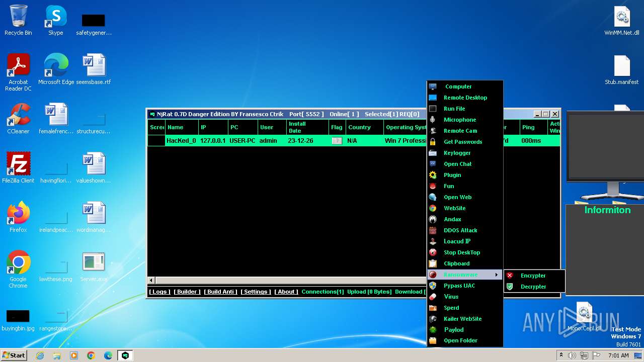Click the Run File icon
644x362 pixels.
(x=433, y=109)
